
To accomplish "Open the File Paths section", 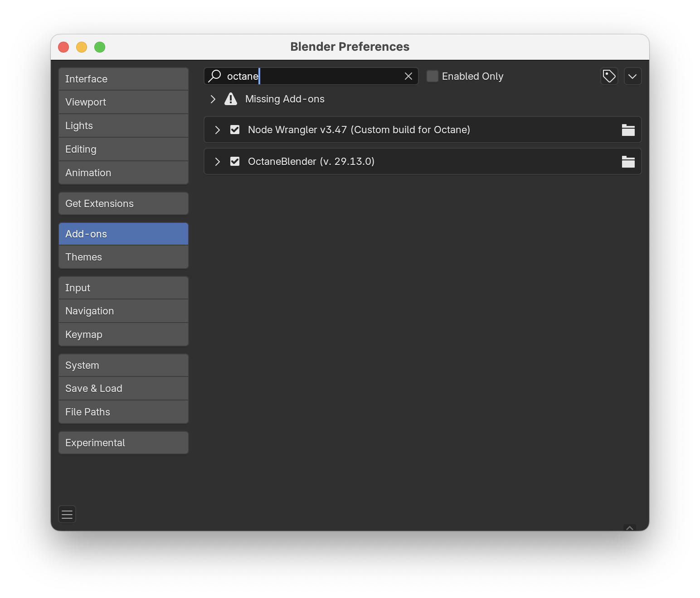I will [123, 412].
